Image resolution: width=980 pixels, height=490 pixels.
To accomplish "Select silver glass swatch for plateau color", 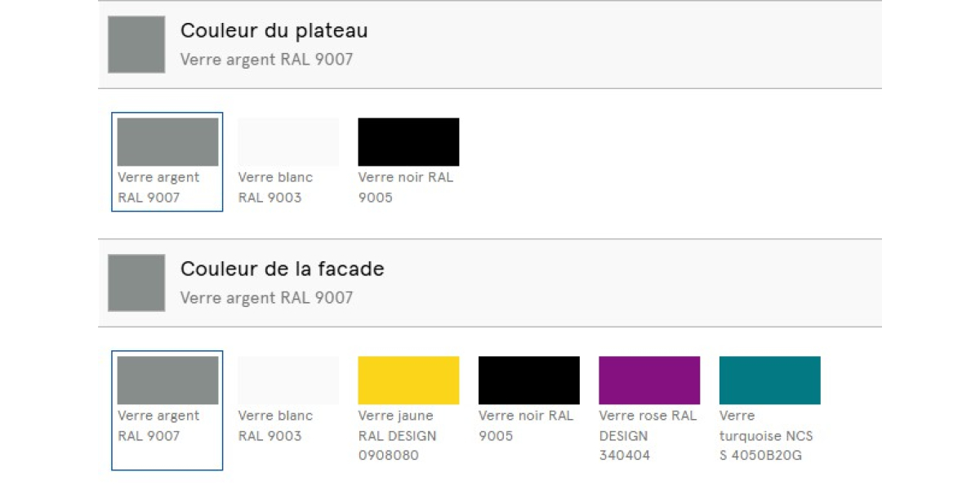I will pos(167,142).
